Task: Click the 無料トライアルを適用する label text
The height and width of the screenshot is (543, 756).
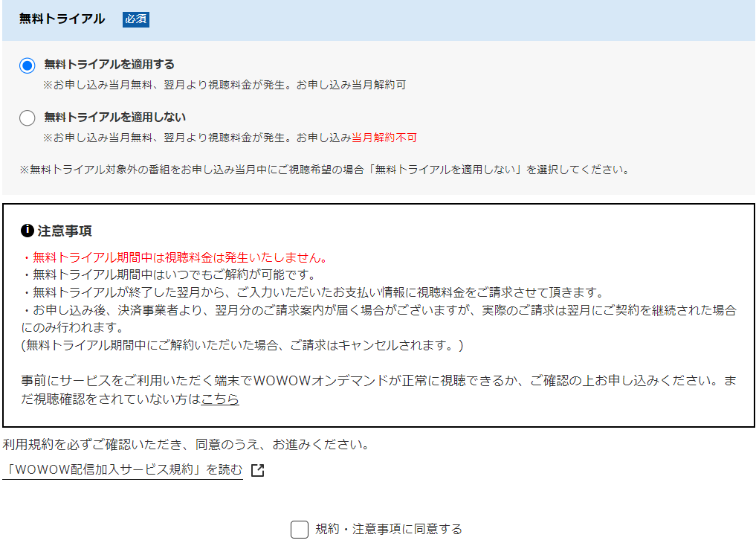Action: [x=109, y=65]
